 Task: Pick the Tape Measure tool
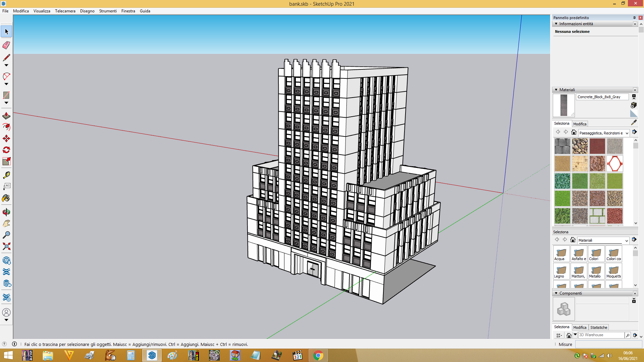coord(6,175)
